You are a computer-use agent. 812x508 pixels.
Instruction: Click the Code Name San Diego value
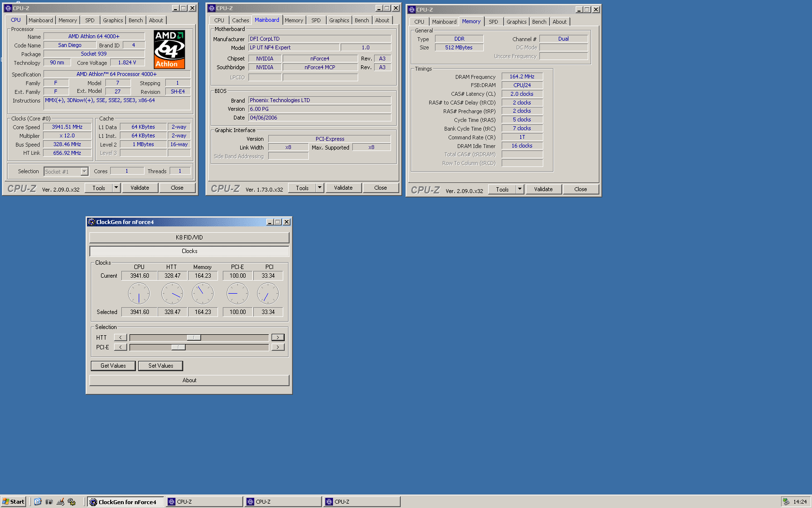[x=70, y=45]
